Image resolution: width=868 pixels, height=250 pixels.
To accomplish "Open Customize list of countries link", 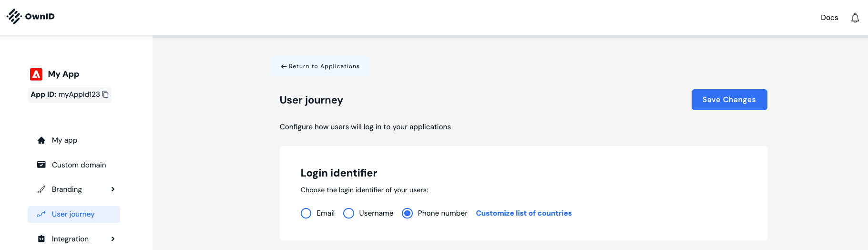I will [524, 213].
